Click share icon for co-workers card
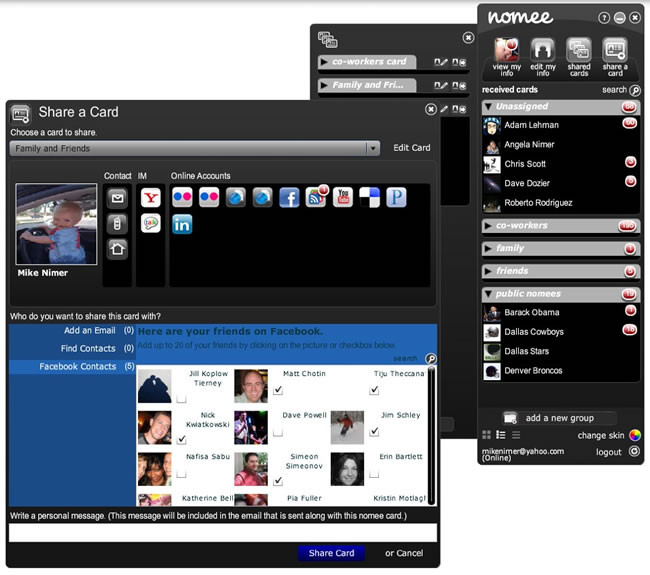The width and height of the screenshot is (650, 575). [x=459, y=62]
